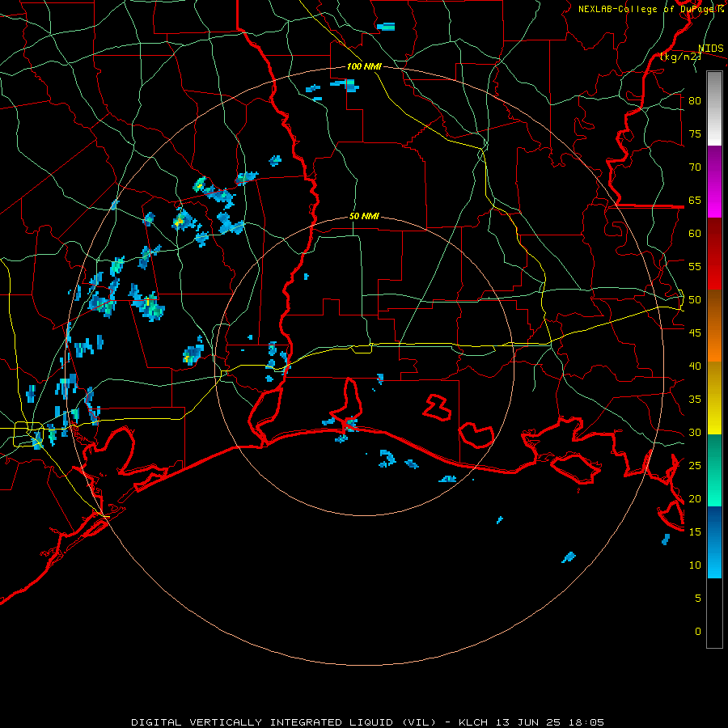Click the 0 value on the color scale
The image size is (728, 728).
point(697,632)
